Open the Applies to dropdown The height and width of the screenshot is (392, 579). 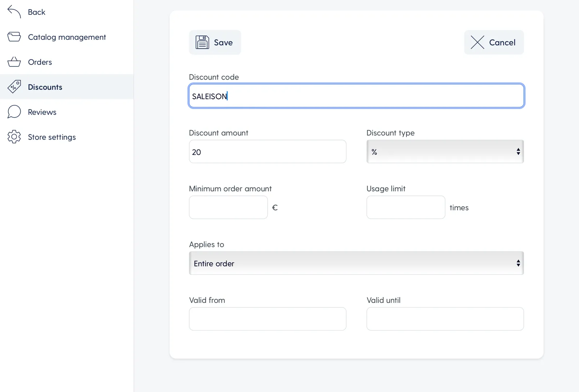click(x=356, y=263)
